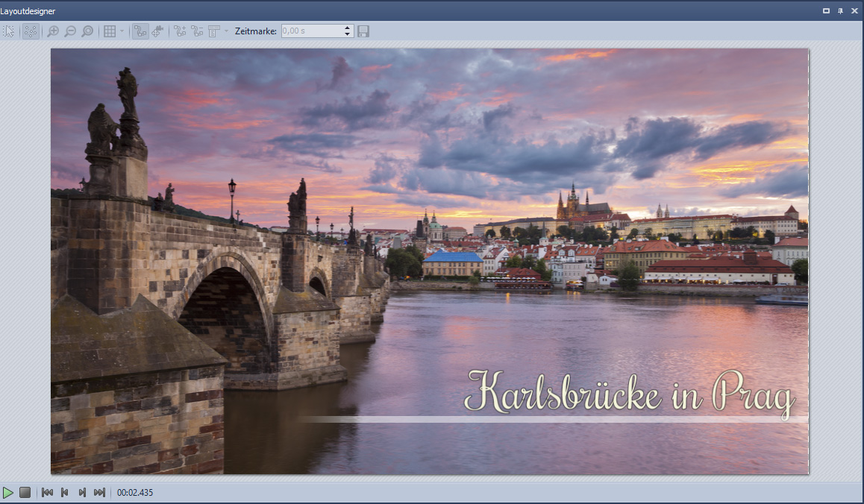Toggle the motion path mode button
Viewport: 864px width, 504px height.
pos(140,31)
